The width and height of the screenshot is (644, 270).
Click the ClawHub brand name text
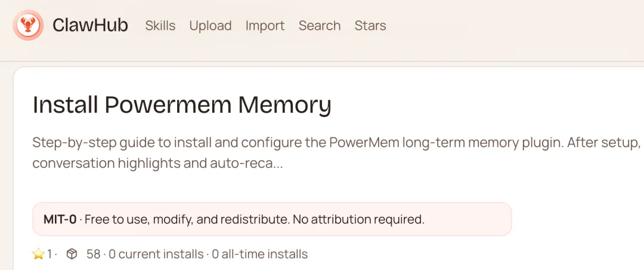[x=90, y=26]
